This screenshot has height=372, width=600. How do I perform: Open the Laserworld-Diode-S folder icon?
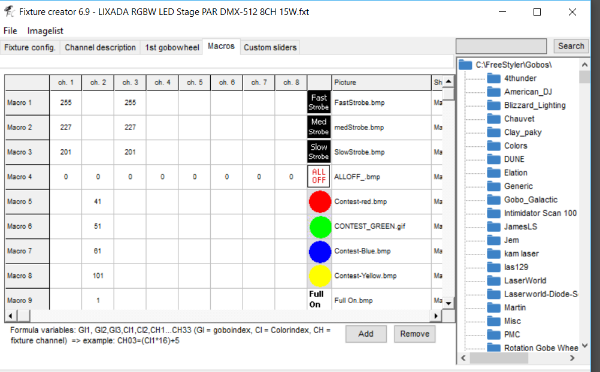[x=494, y=294]
